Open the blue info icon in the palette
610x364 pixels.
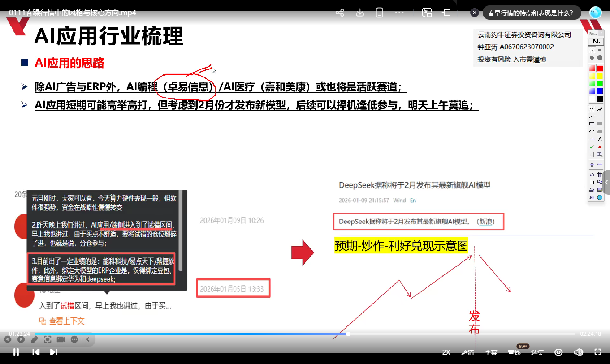[x=600, y=197]
